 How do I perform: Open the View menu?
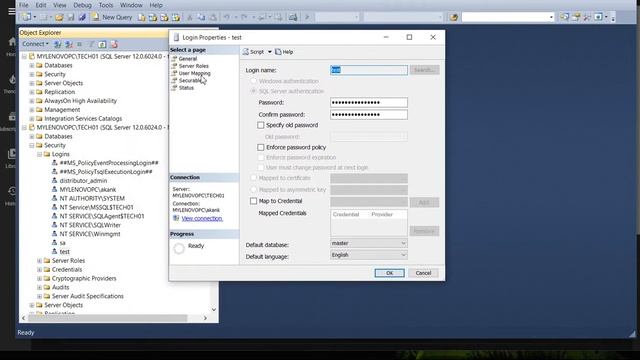[x=60, y=5]
